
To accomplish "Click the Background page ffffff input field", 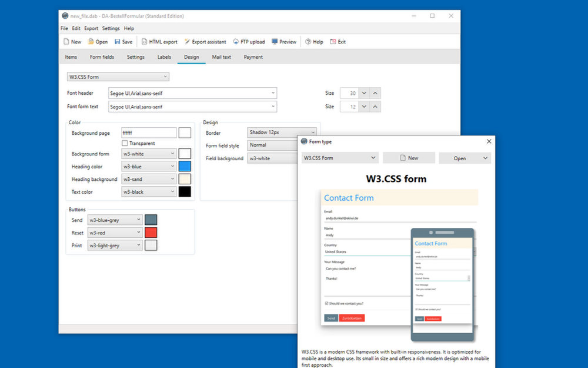I will [149, 132].
